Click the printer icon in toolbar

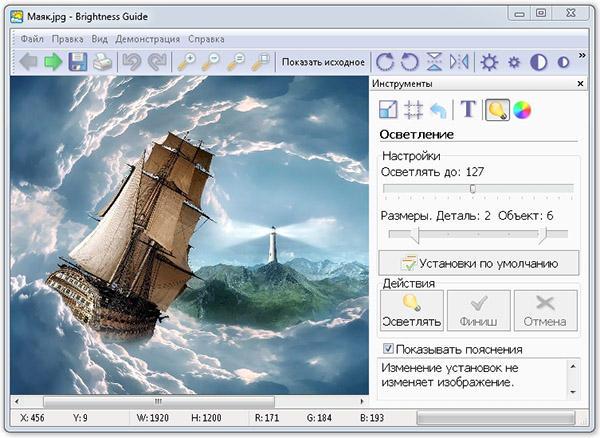coord(103,62)
